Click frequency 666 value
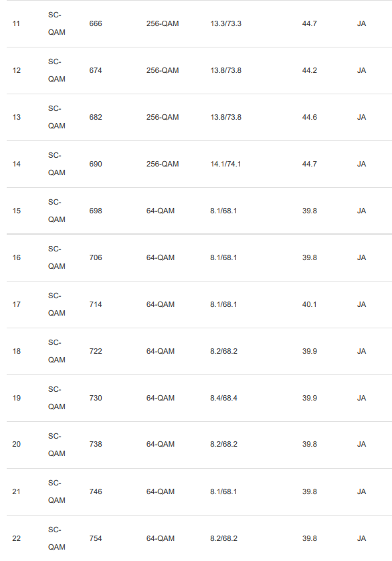 click(96, 23)
